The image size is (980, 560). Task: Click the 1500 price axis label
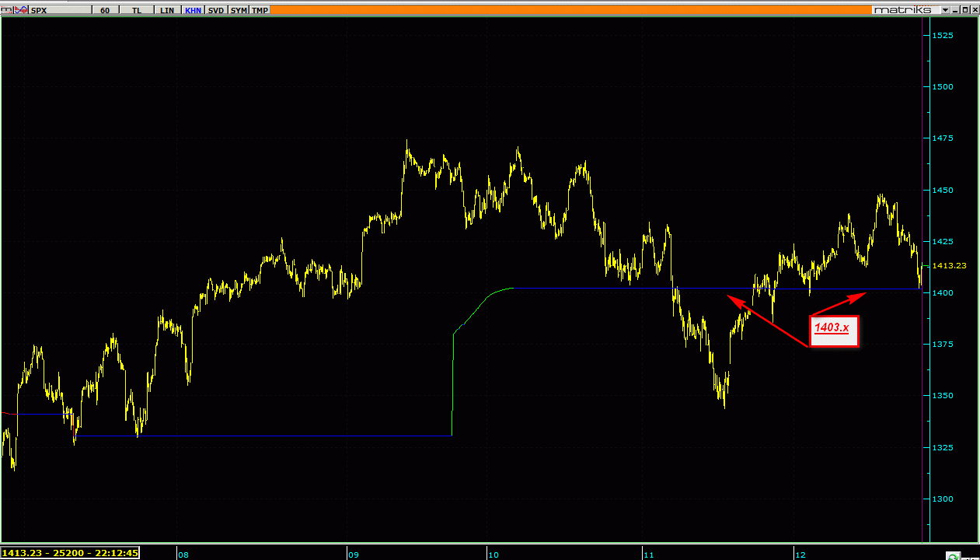coord(943,87)
